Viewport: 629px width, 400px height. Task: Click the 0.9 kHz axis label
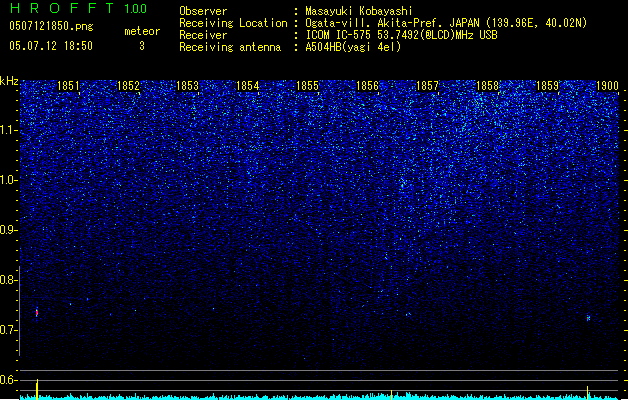coord(8,230)
